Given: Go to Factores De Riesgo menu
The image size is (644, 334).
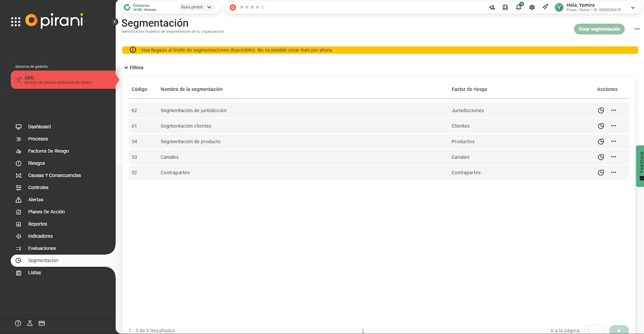Looking at the screenshot, I should (48, 151).
